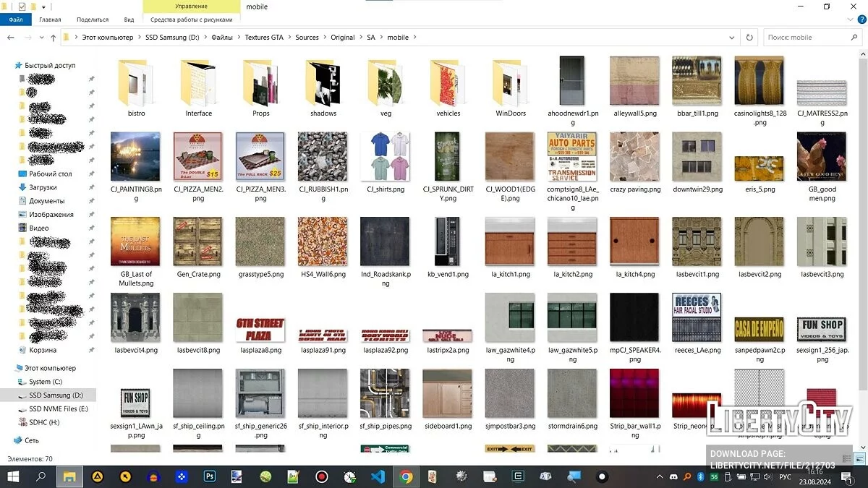This screenshot has width=868, height=488.
Task: Click Textures GTA in the address path
Action: coord(264,38)
